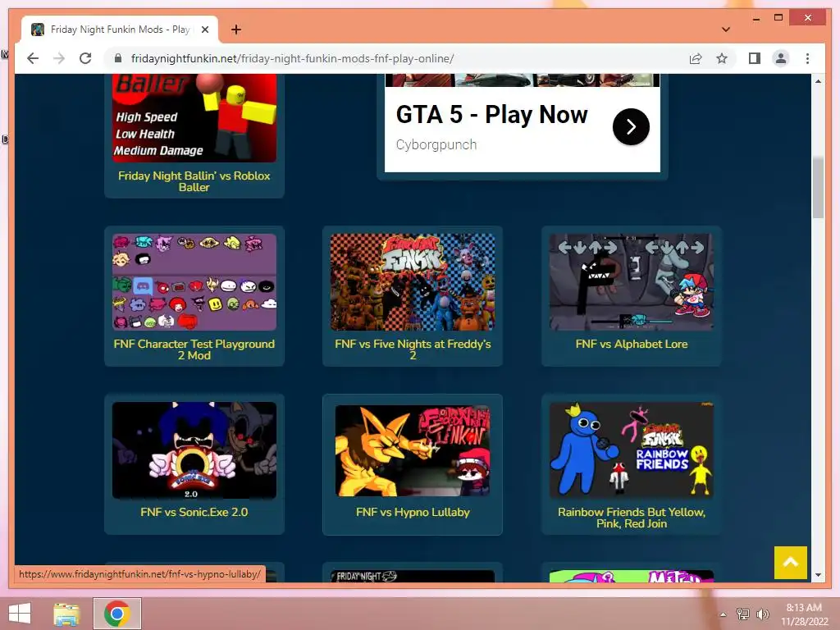Click the yellow scroll-to-top arrow button
The width and height of the screenshot is (840, 630).
tap(790, 563)
